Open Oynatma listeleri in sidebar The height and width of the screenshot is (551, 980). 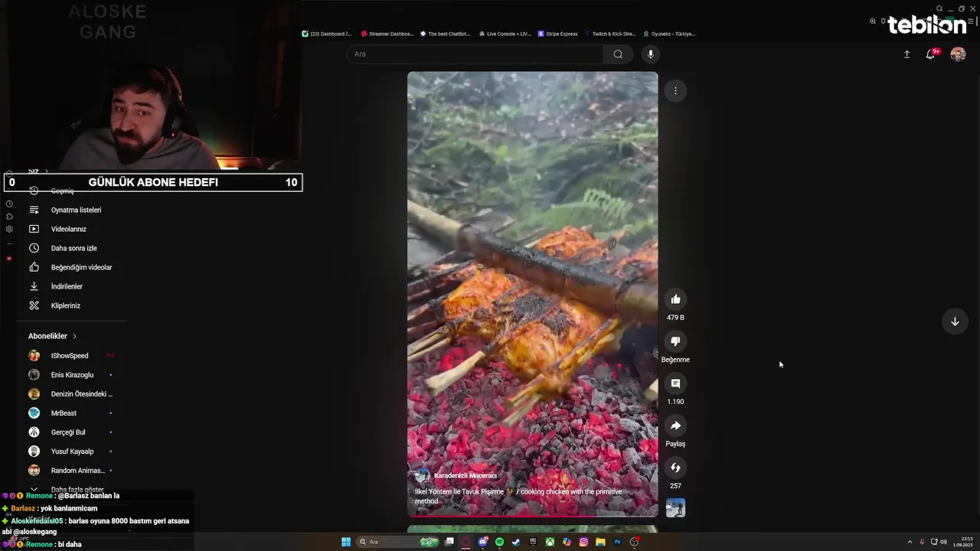click(x=76, y=210)
